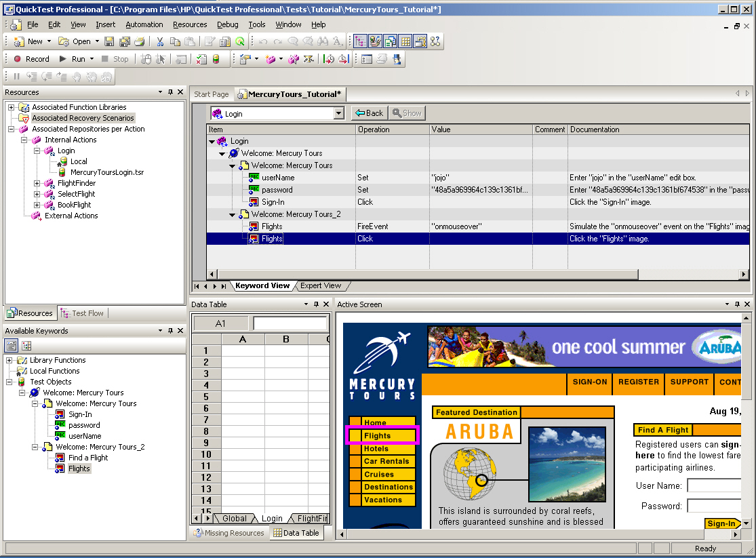Expand Library Functions in Available Keywords
This screenshot has width=756, height=558.
tap(10, 360)
